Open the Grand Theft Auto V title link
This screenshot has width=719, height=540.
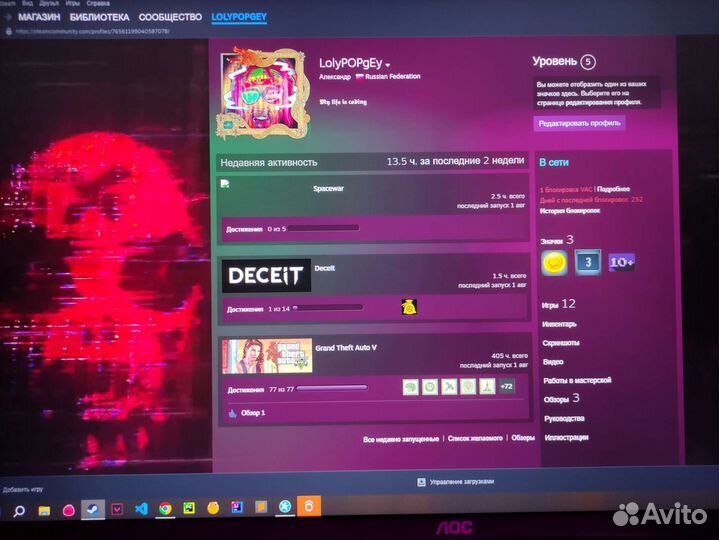346,348
